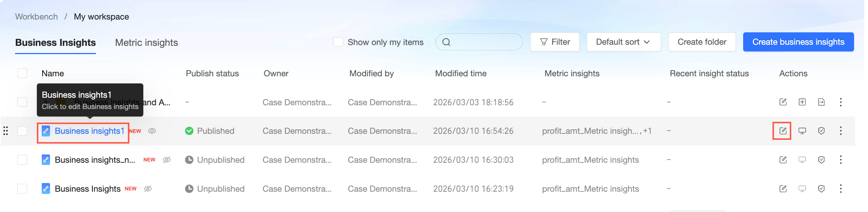Toggle the eye icon beside Business insights1
Image resolution: width=868 pixels, height=212 pixels.
(152, 131)
